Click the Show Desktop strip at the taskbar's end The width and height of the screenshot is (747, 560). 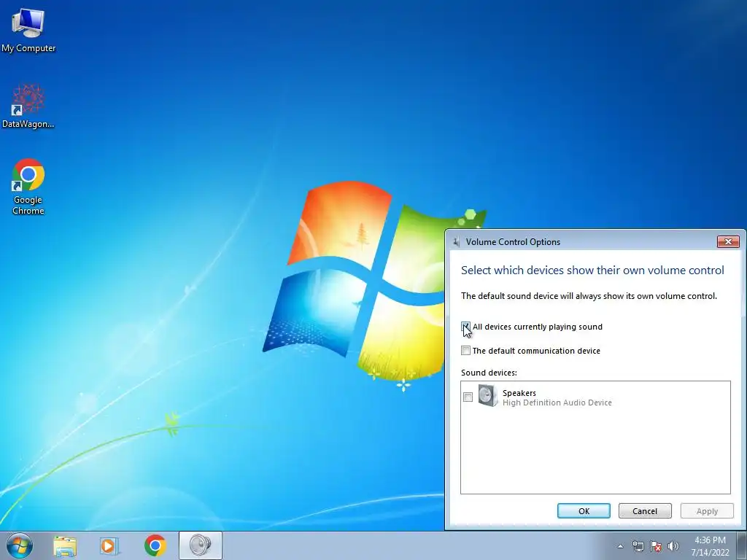[x=742, y=545]
